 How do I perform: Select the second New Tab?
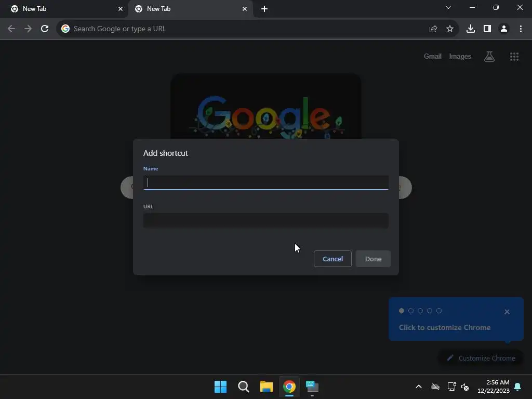pos(190,9)
